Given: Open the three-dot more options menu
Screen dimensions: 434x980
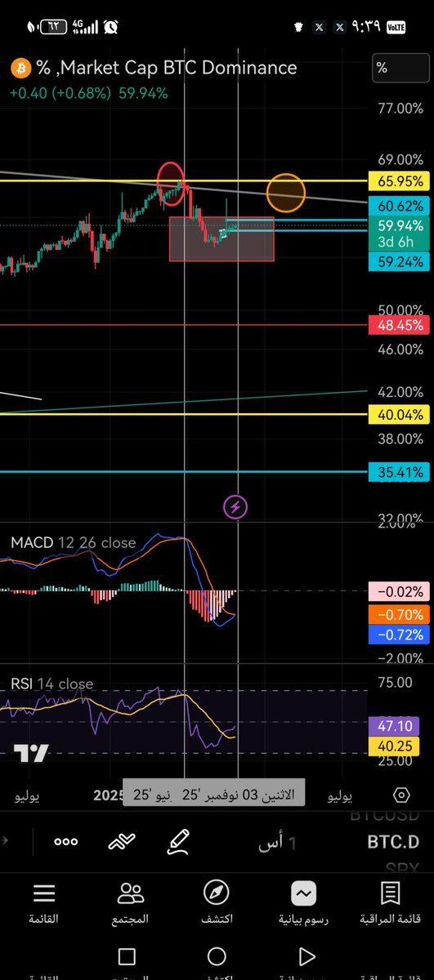Looking at the screenshot, I should 66,842.
